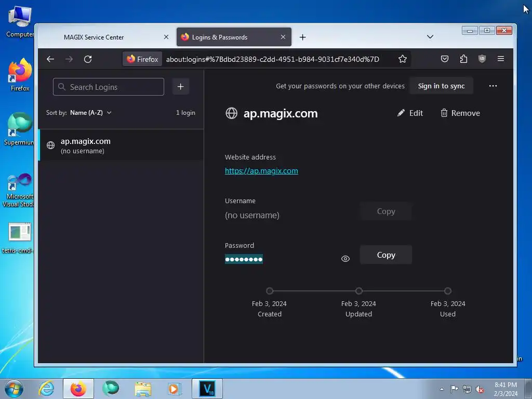Launch Internet Explorer from taskbar

(46, 389)
